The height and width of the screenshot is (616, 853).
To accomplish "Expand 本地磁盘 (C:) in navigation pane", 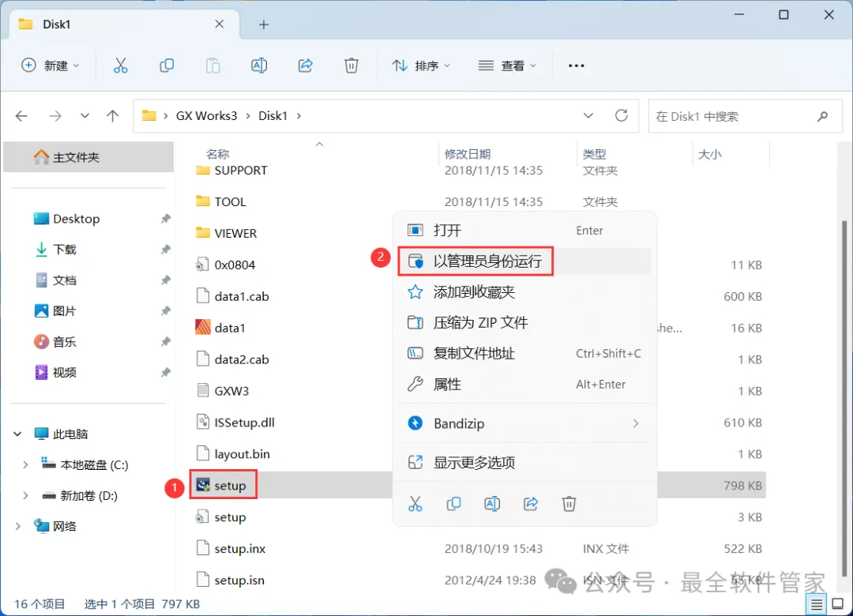I will click(x=25, y=464).
